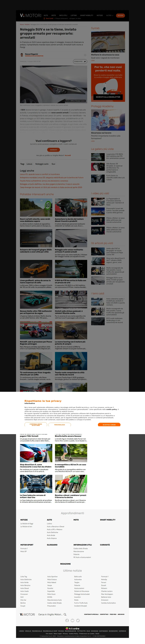
Task: Open Lexus ES lusso e comfort link
Action: point(40,174)
